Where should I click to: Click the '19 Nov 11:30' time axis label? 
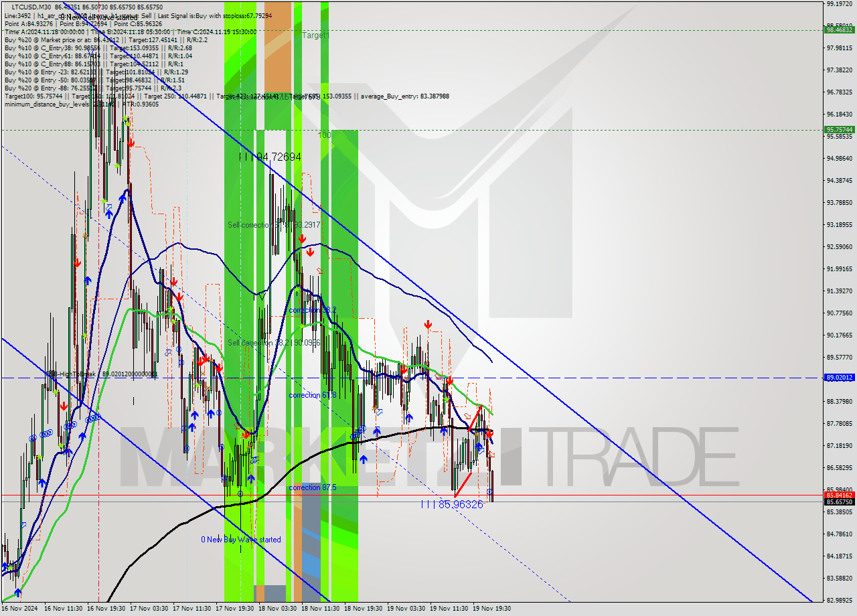(449, 609)
